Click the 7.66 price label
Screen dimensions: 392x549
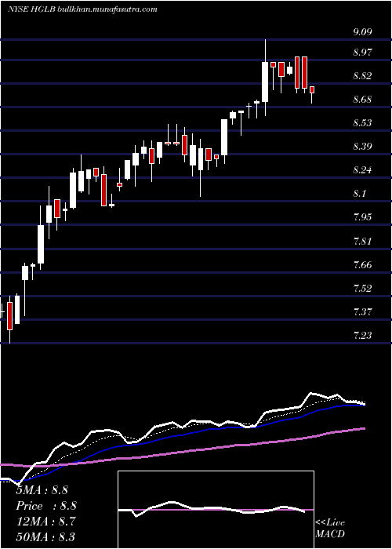pos(362,265)
